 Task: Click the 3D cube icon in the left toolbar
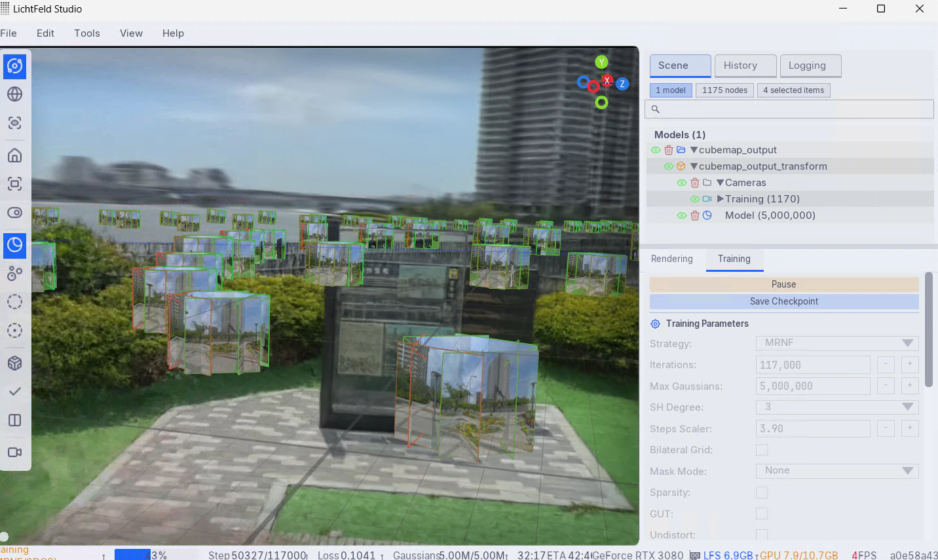point(14,363)
